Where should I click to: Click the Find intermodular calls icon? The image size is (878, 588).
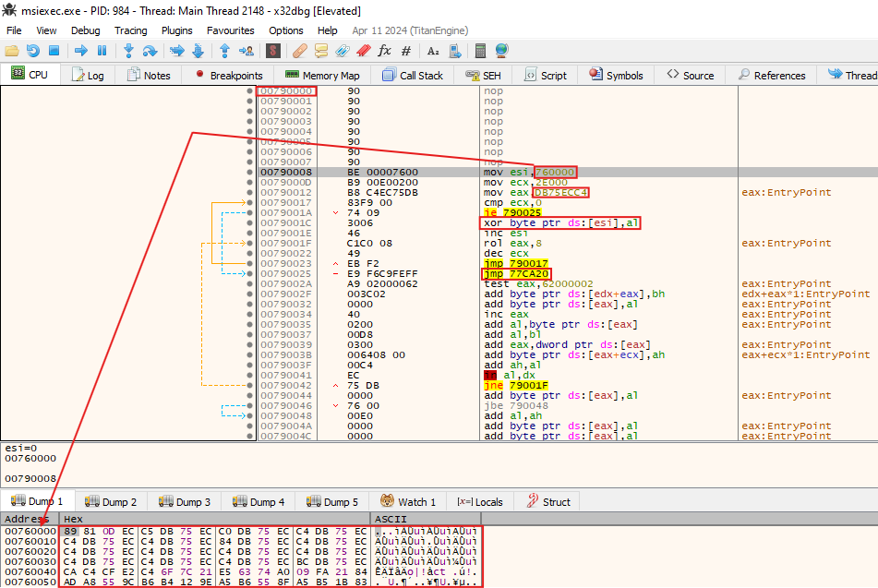(454, 51)
